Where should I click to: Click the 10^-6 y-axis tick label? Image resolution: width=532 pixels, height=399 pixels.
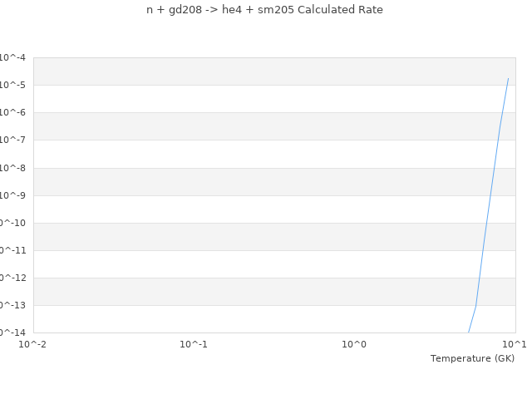tap(12, 112)
